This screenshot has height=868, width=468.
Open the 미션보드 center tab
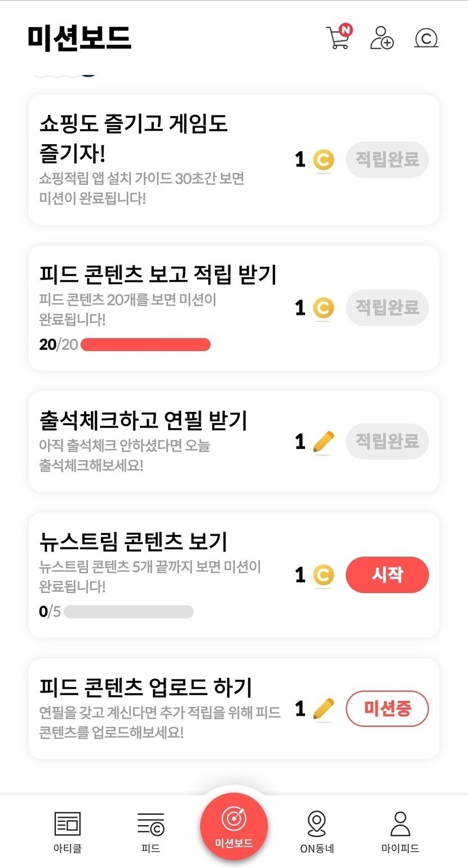tap(234, 826)
